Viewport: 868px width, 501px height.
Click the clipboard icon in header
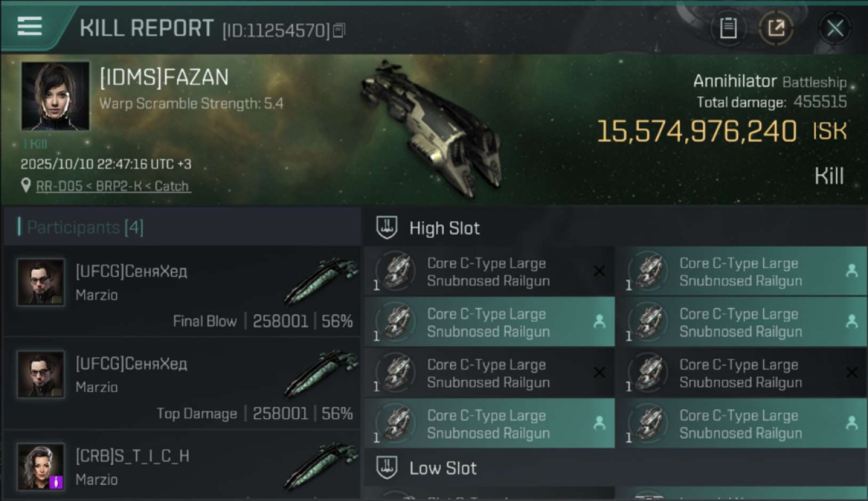[728, 28]
